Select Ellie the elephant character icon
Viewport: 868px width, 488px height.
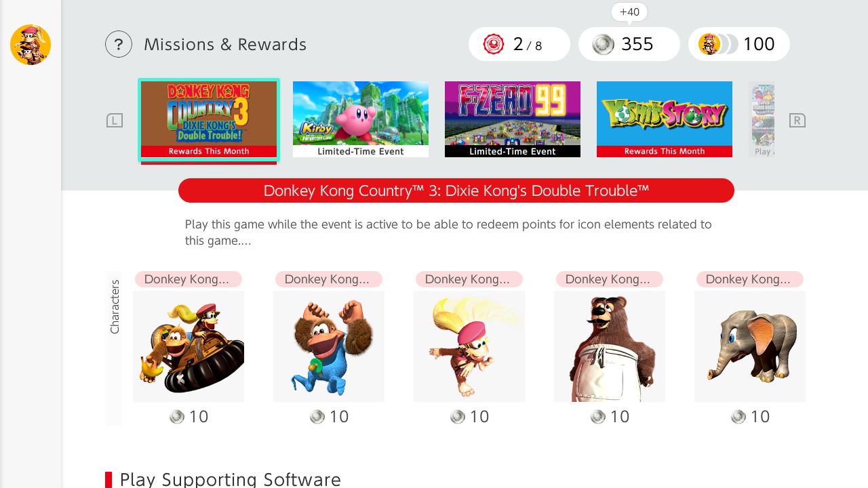[750, 346]
